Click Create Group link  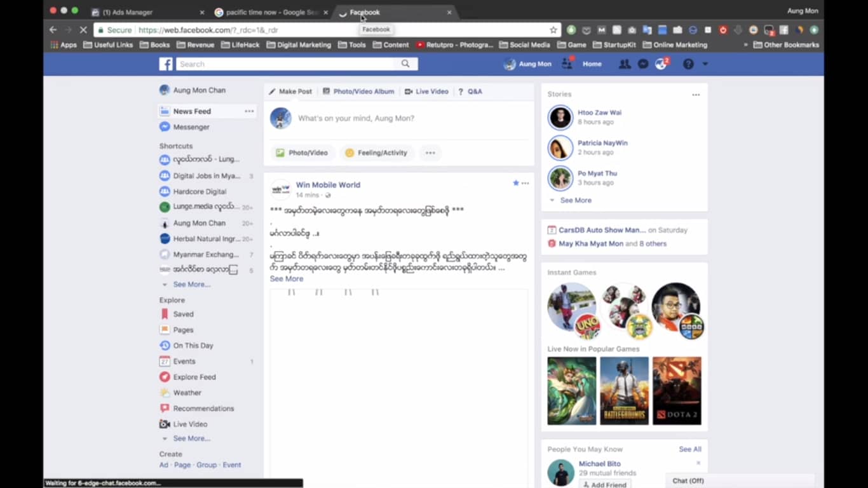pyautogui.click(x=207, y=465)
